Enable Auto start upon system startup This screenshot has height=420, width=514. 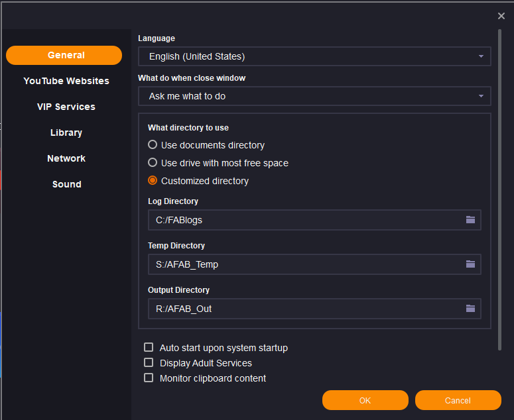tap(149, 347)
